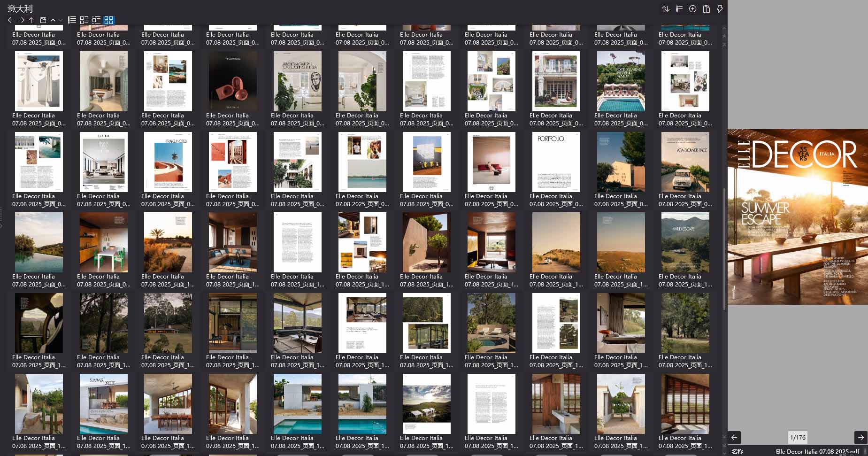Switch to list view layout

tap(72, 20)
